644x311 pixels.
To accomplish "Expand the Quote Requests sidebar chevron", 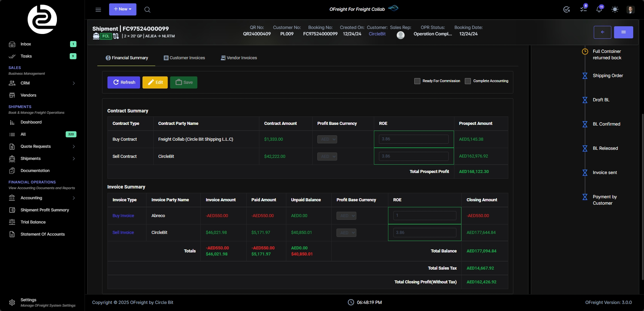I will click(74, 146).
